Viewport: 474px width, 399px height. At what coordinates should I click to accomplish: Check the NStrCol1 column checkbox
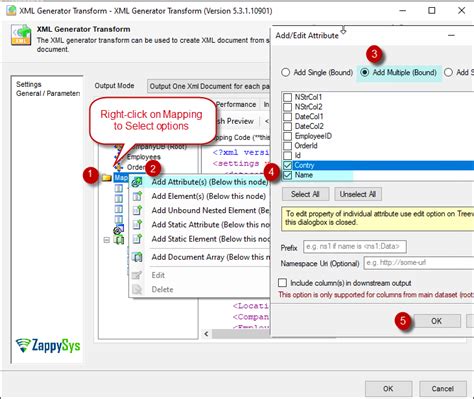click(x=287, y=97)
